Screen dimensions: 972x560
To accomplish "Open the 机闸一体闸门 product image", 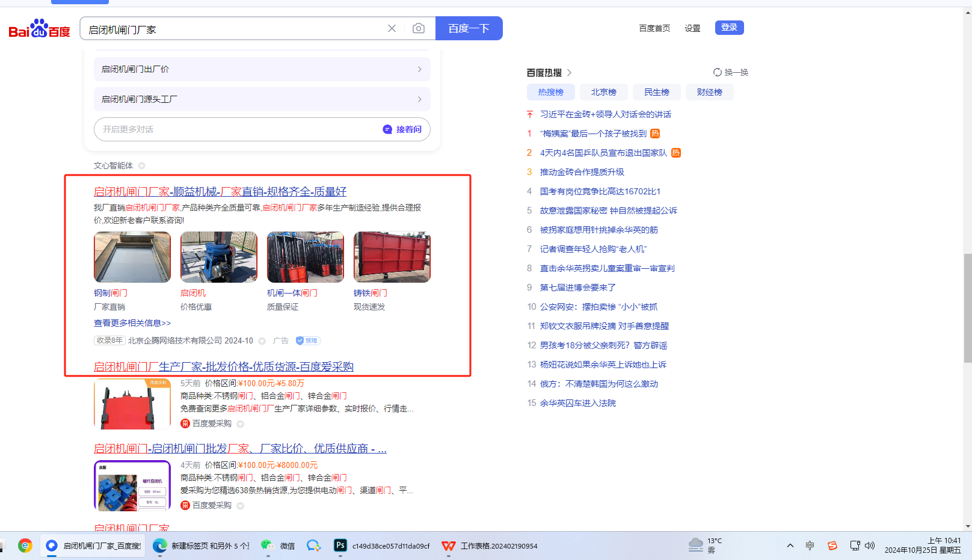I will [306, 257].
